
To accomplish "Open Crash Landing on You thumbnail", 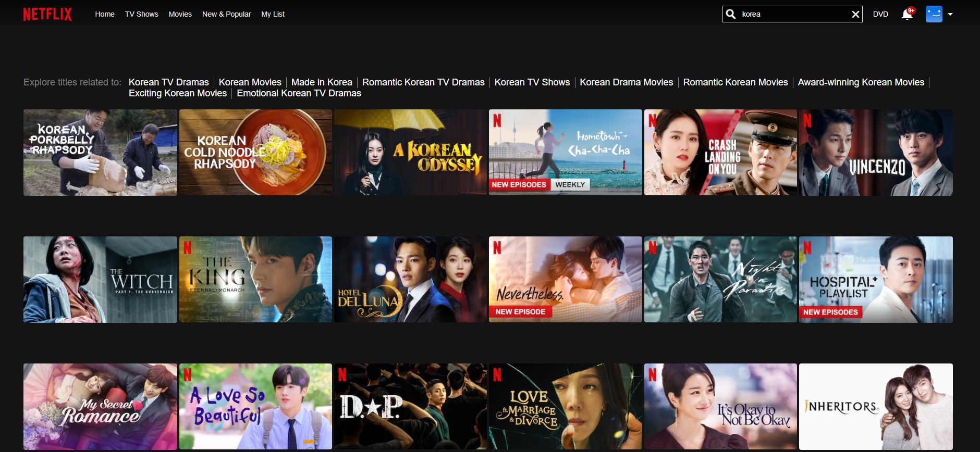I will 720,153.
